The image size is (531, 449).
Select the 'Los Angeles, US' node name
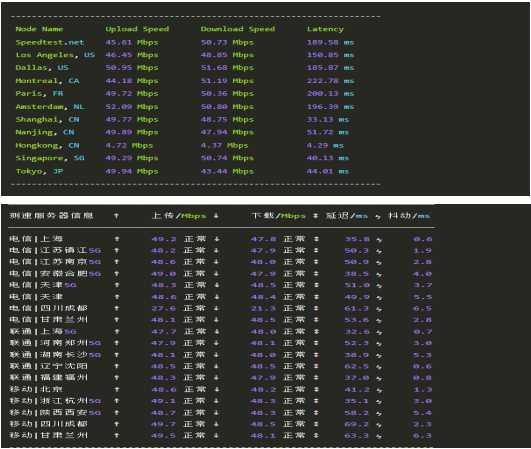55,55
